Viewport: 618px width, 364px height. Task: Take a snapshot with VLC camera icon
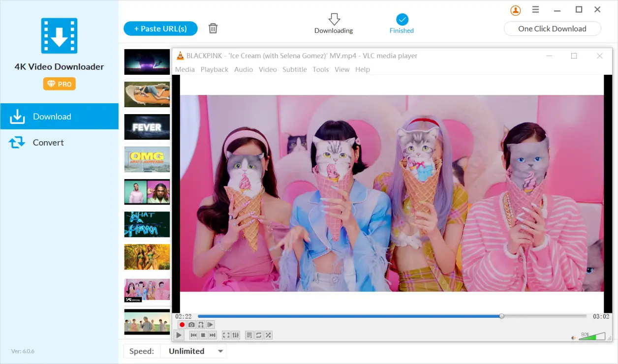pyautogui.click(x=191, y=325)
